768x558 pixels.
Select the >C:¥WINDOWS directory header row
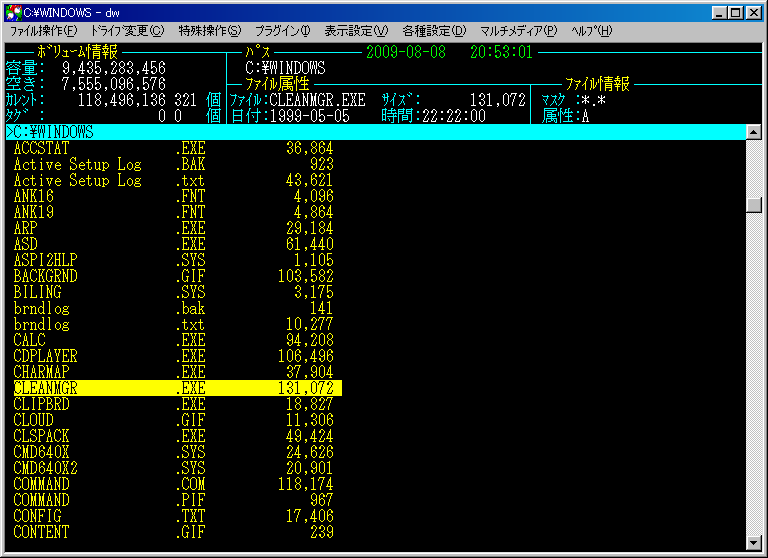(375, 132)
